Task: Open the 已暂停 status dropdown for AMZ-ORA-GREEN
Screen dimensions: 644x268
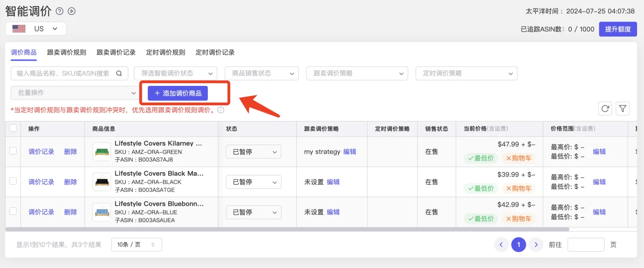Action: [x=254, y=152]
